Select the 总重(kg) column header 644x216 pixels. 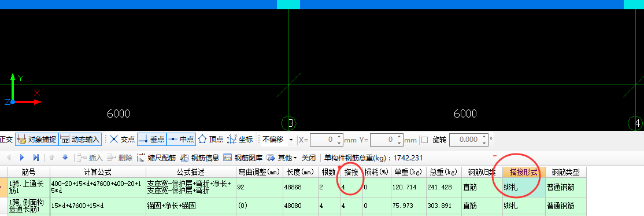pyautogui.click(x=443, y=172)
